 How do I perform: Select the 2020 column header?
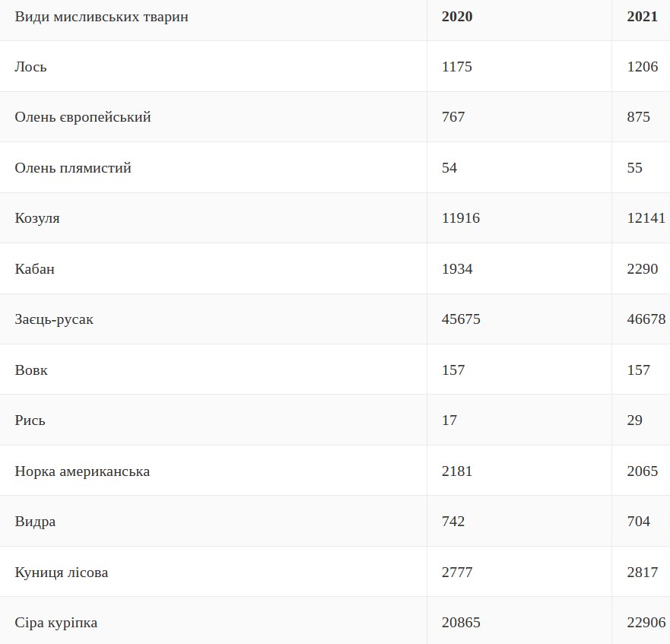click(x=457, y=17)
